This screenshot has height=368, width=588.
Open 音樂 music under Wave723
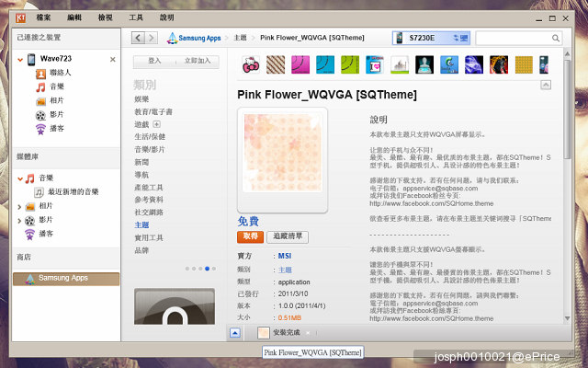(57, 86)
